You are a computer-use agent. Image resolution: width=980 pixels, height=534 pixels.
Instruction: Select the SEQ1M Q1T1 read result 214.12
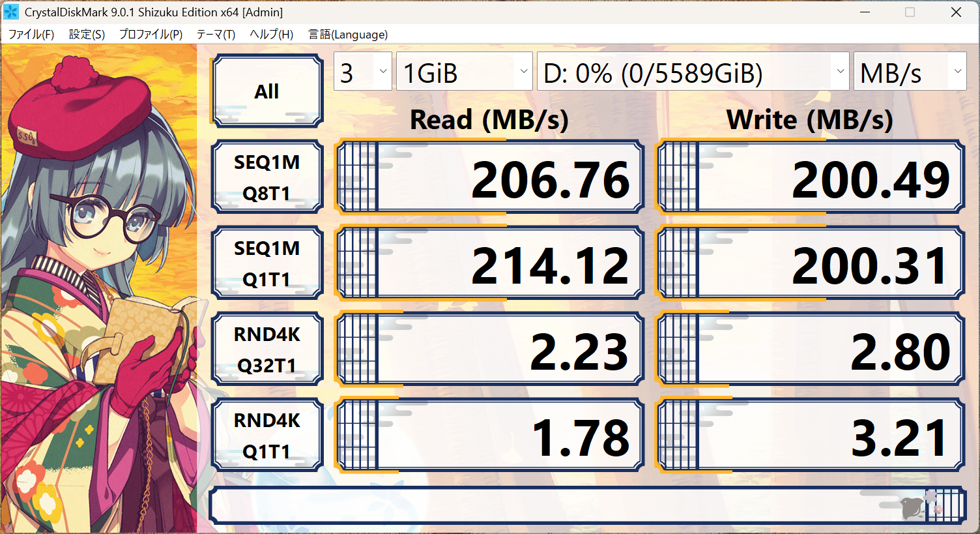[489, 263]
